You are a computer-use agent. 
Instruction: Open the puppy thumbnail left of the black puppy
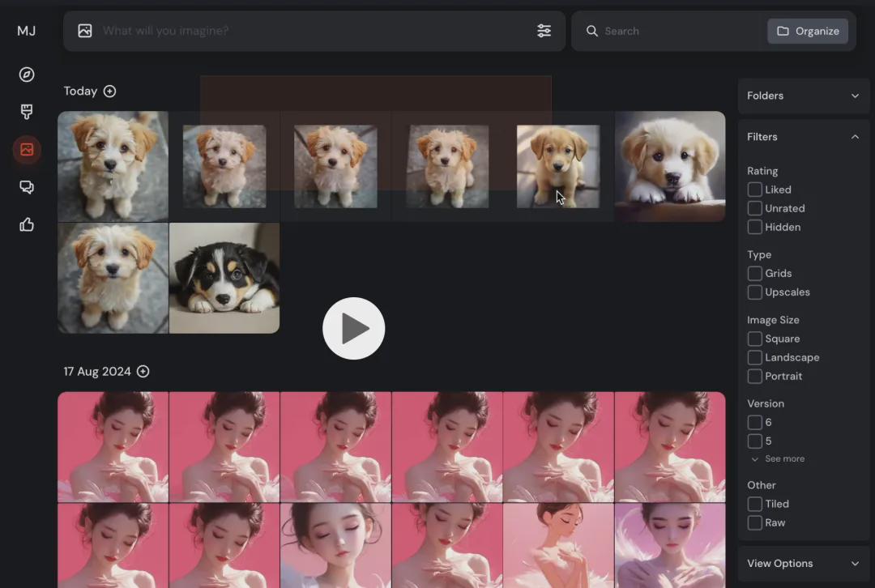[x=113, y=279]
